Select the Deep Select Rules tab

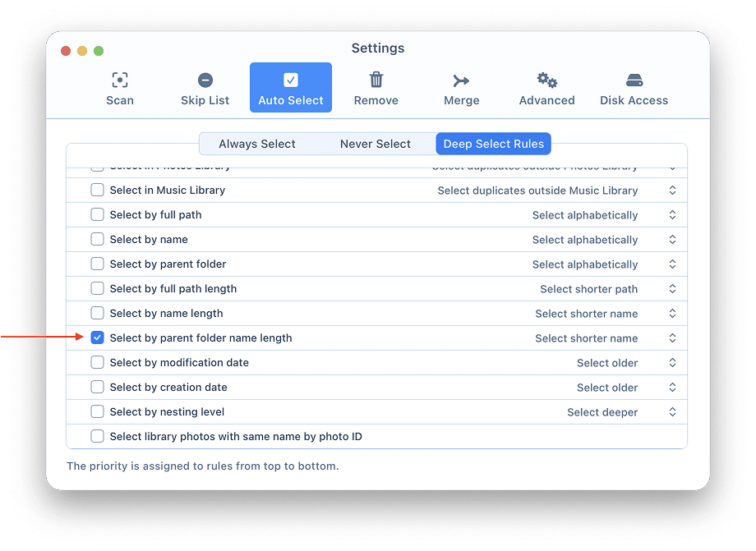click(493, 144)
